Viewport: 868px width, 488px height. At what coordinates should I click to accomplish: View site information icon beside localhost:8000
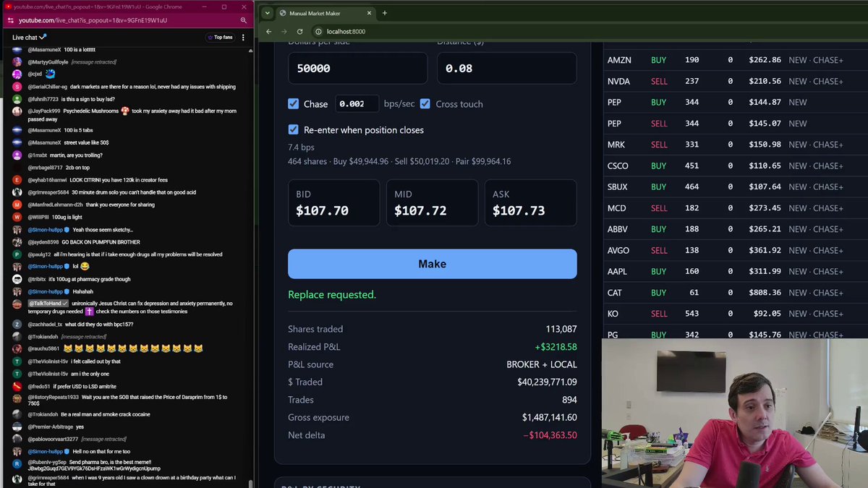pos(318,32)
